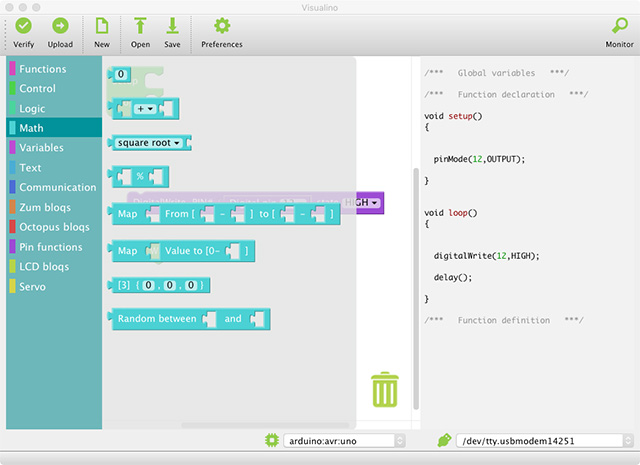The width and height of the screenshot is (640, 465).
Task: Click the board chip icon in status bar
Action: click(x=271, y=440)
